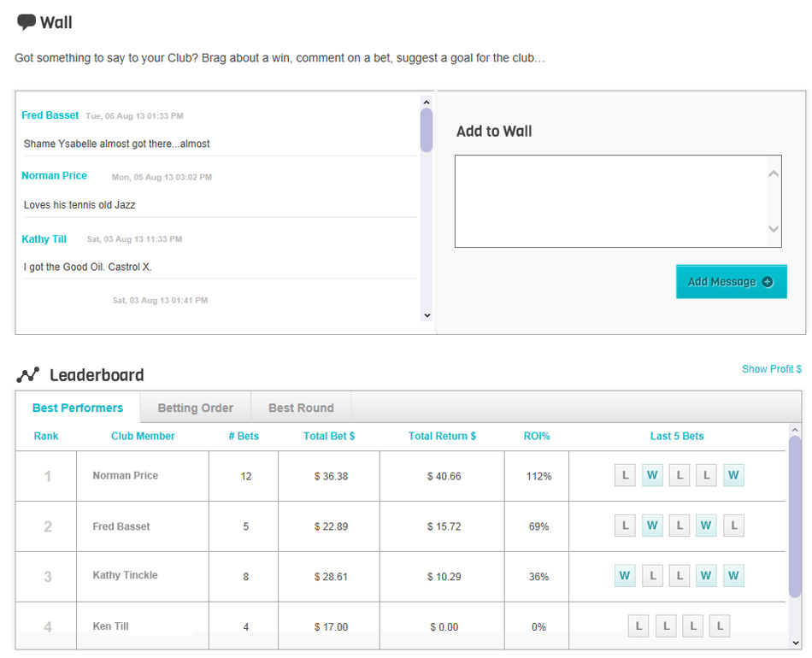Click first W badge in Norman Price row
This screenshot has width=812, height=658.
pos(652,475)
